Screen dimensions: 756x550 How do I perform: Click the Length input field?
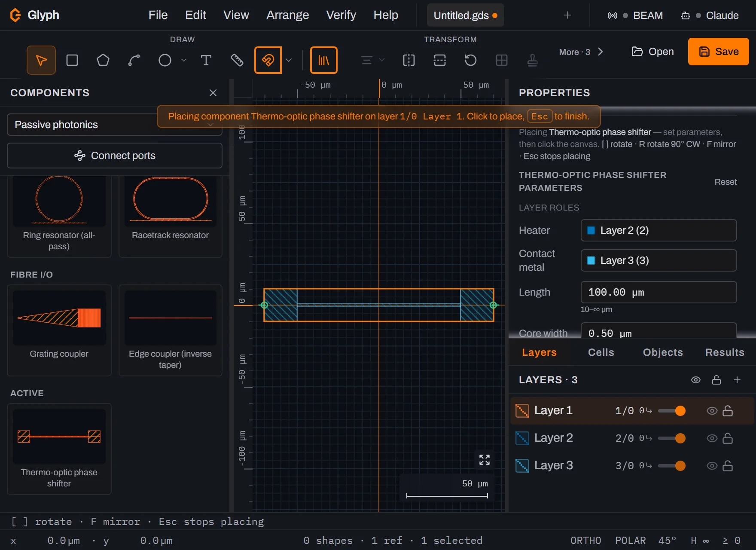658,292
